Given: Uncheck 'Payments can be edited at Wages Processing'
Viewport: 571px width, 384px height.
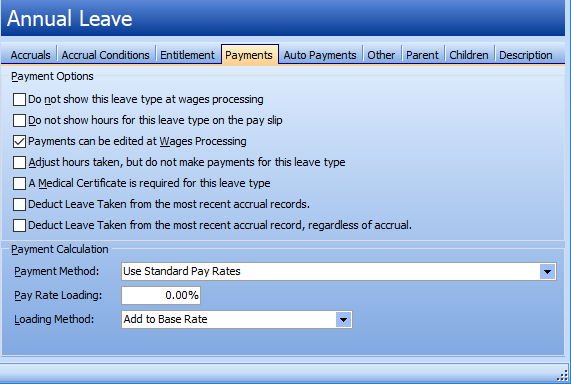Looking at the screenshot, I should (19, 141).
